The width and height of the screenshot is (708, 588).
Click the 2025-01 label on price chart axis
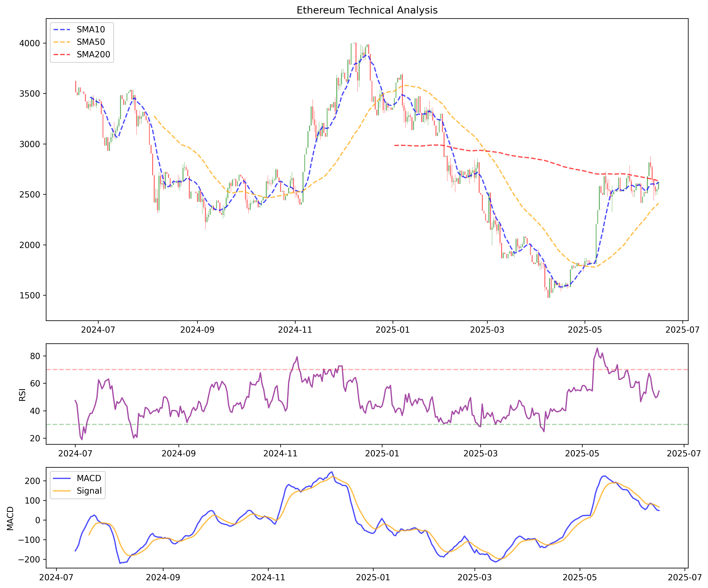tap(393, 330)
